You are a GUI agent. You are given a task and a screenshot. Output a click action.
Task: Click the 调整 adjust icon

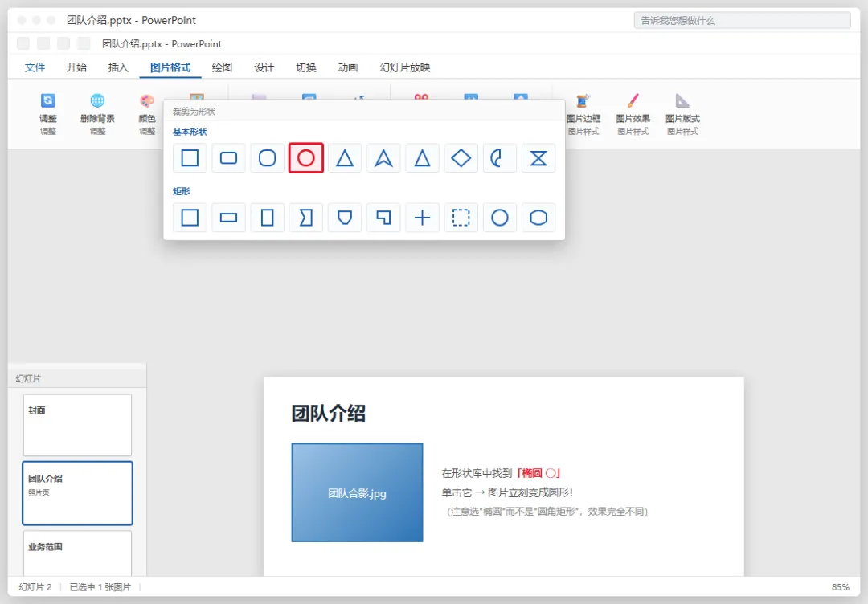coord(47,100)
